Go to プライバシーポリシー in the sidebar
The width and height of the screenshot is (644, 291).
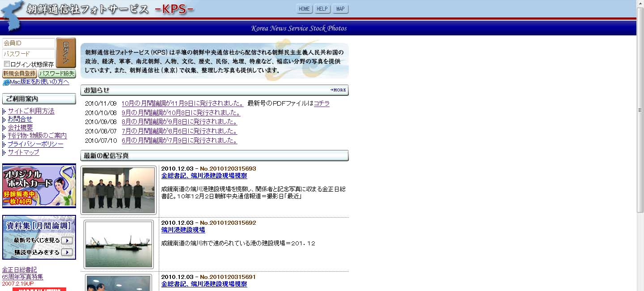tap(35, 144)
